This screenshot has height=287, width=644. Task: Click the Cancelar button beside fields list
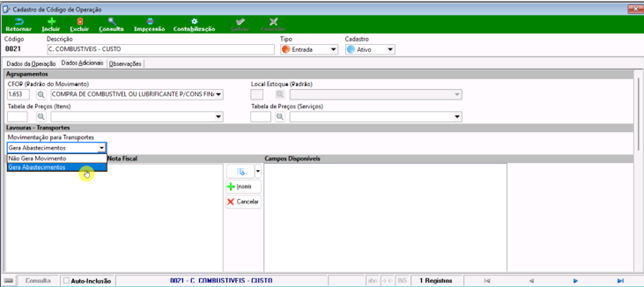[243, 201]
